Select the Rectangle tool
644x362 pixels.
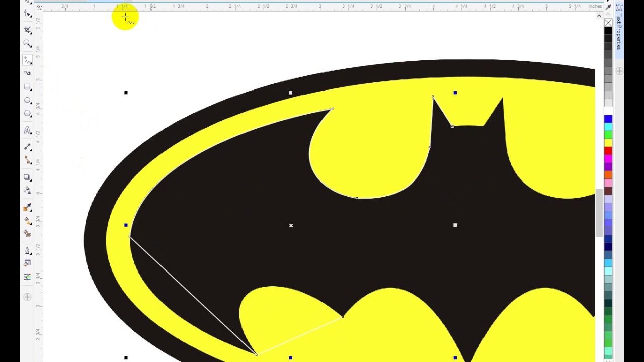point(28,87)
